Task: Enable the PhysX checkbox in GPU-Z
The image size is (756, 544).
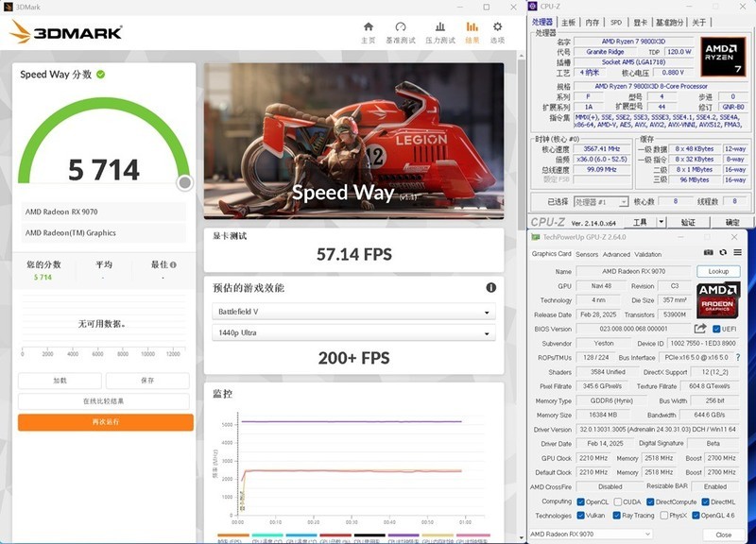Action: (661, 516)
